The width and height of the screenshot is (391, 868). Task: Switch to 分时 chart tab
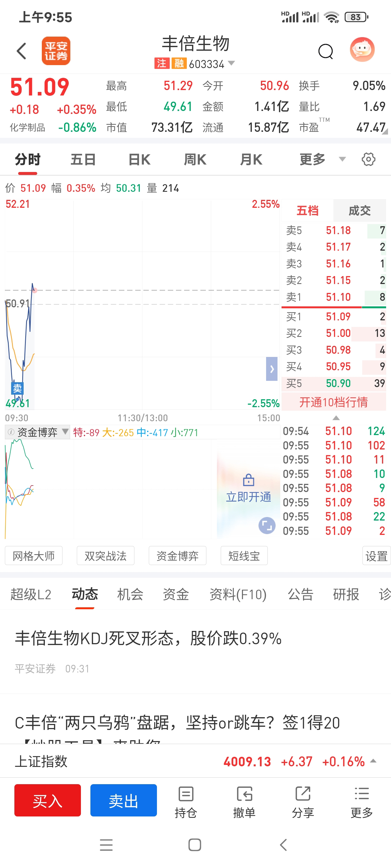point(28,159)
